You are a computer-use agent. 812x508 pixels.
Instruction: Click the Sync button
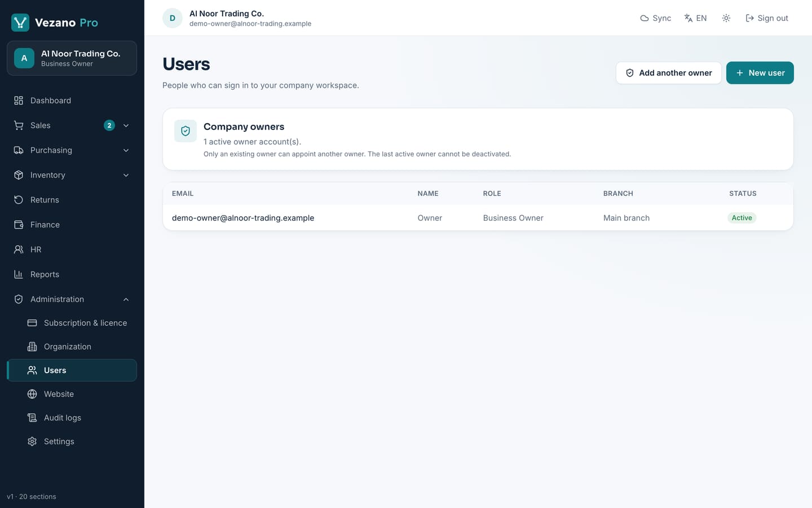[x=656, y=18]
